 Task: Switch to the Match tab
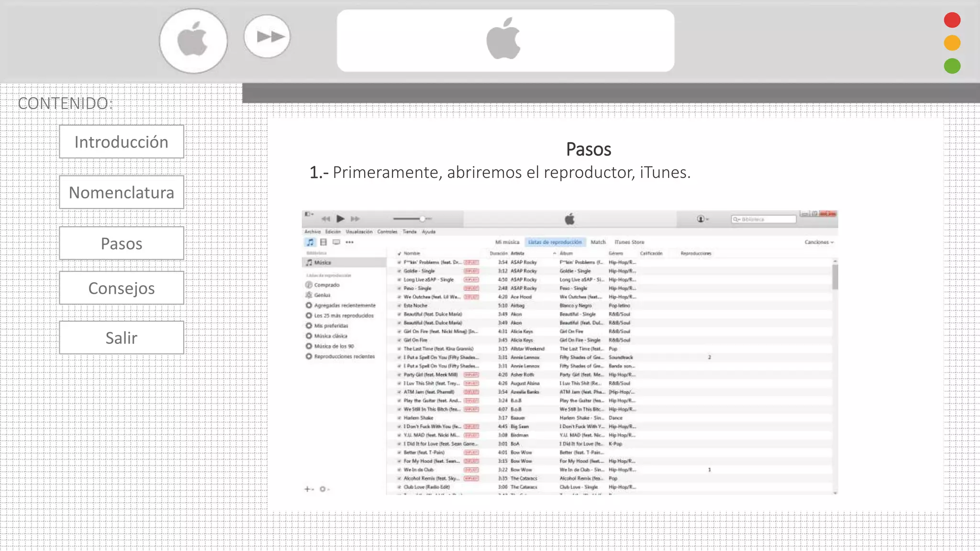tap(598, 242)
